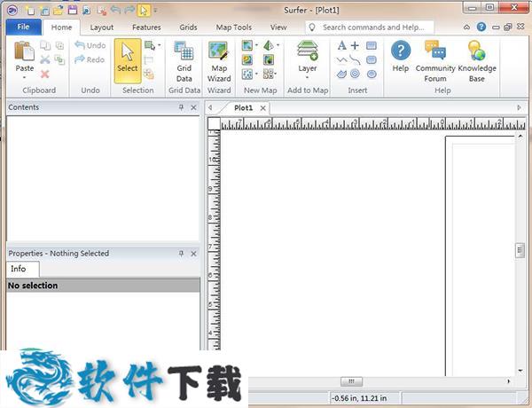Switch to the Grids ribbon tab
The image size is (532, 408).
tap(188, 27)
